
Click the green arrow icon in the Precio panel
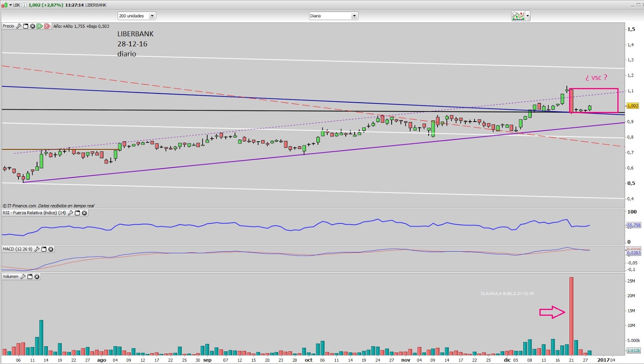tap(40, 26)
